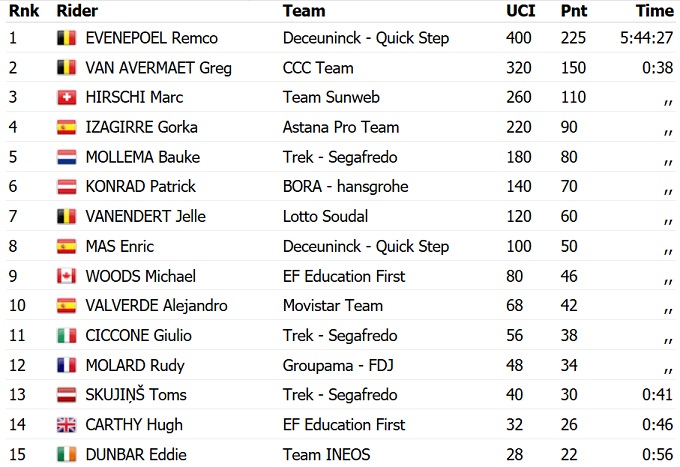
Task: Click the Irish flag beside Dunbar Eddie
Action: coord(66,454)
